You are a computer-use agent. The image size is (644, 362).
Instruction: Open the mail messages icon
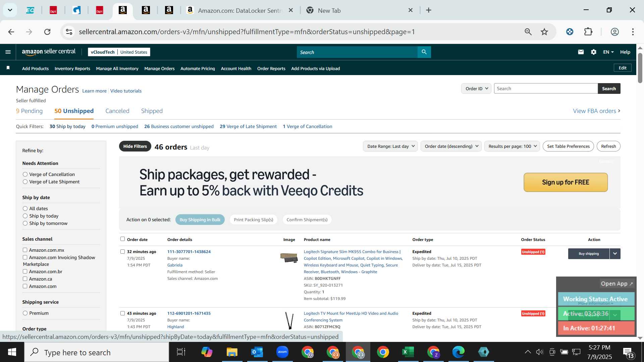coord(581,52)
